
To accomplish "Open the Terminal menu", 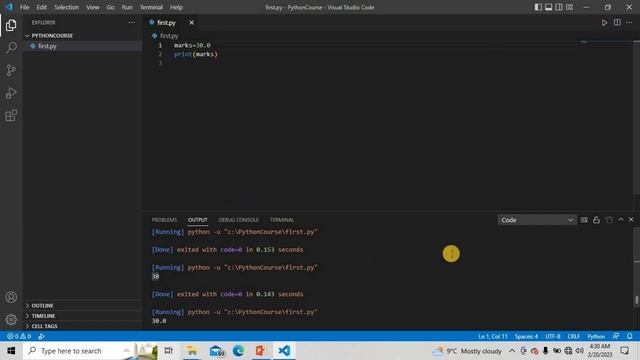I will pyautogui.click(x=151, y=7).
